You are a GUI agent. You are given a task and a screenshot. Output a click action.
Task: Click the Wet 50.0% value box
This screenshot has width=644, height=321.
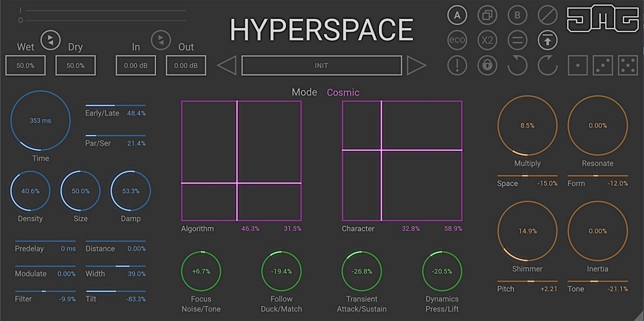click(25, 65)
